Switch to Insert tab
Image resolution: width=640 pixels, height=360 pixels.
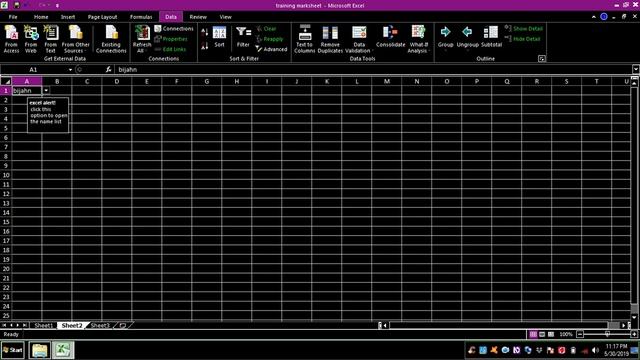coord(68,17)
